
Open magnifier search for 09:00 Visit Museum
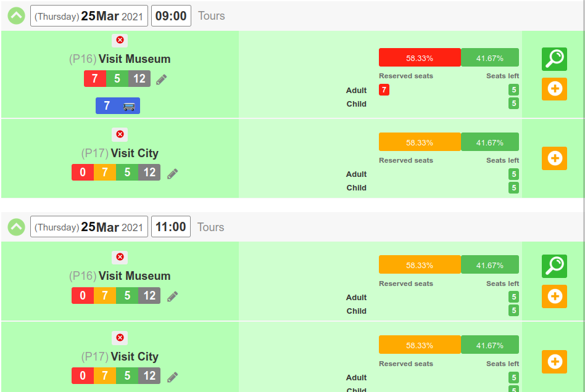click(554, 59)
